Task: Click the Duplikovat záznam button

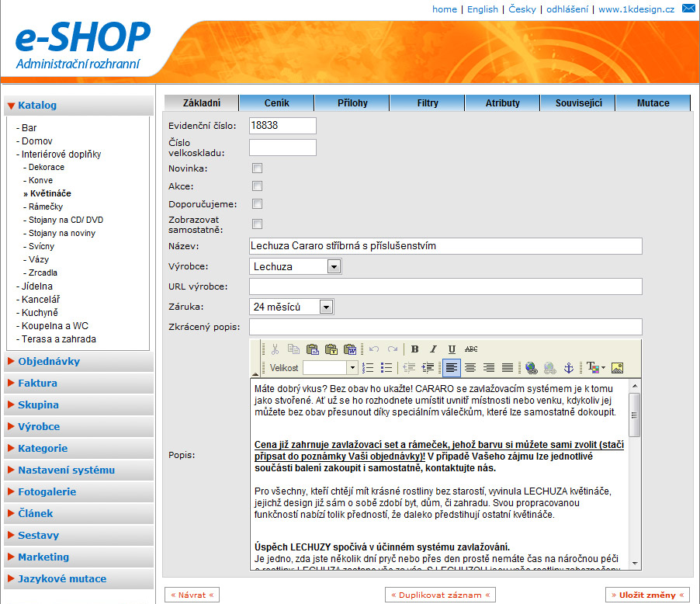Action: pos(440,595)
